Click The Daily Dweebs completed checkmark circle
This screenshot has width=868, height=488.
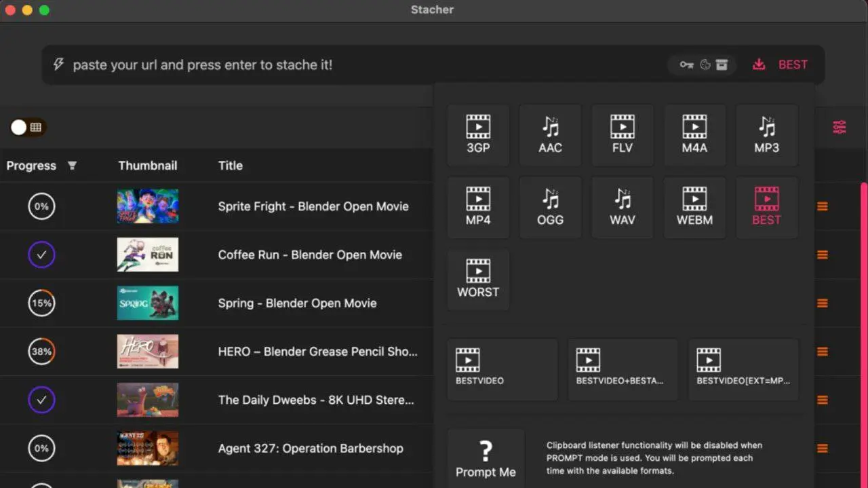click(x=41, y=400)
